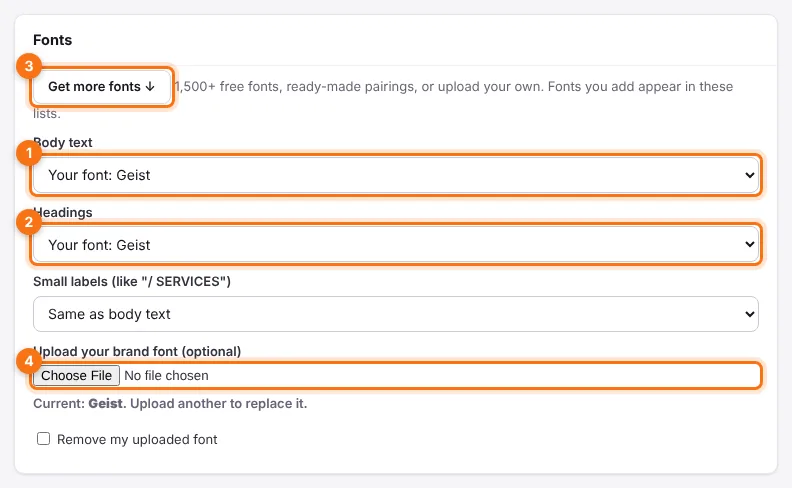
Task: Click the Choose File button
Action: [76, 375]
